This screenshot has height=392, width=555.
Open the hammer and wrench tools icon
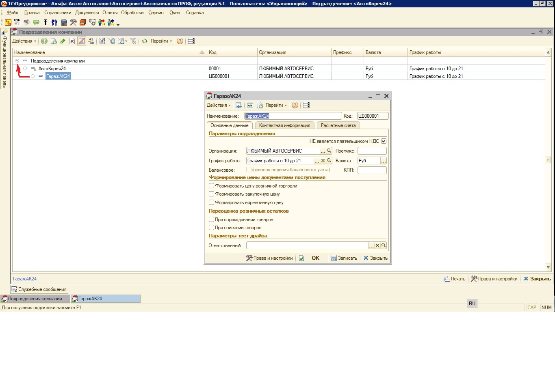(x=73, y=22)
